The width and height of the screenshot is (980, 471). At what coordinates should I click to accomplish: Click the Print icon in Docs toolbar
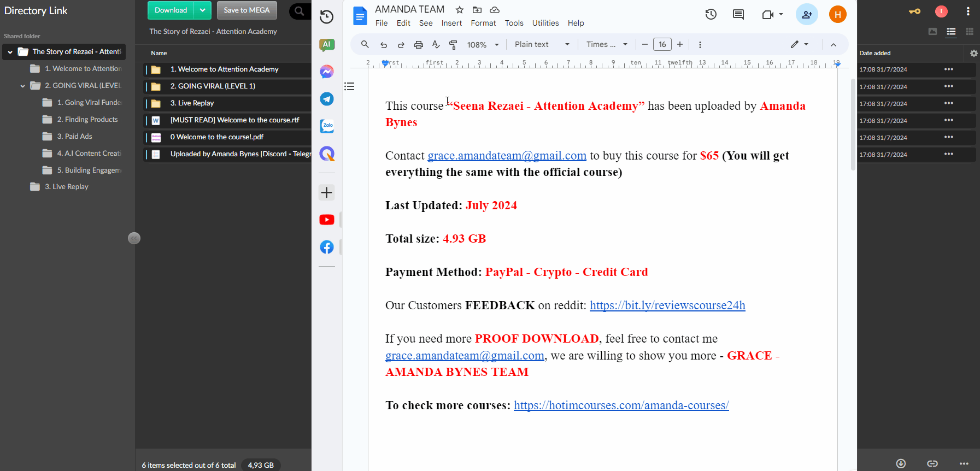coord(418,45)
